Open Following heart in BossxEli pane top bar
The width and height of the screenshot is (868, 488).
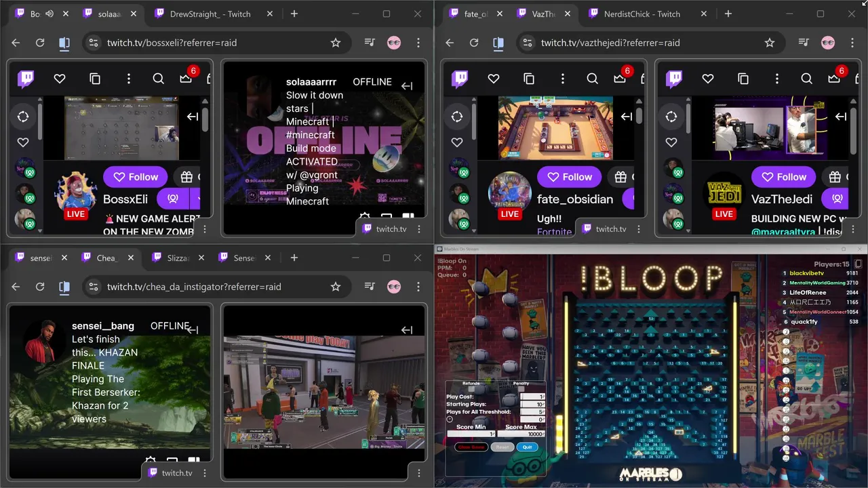click(x=60, y=79)
